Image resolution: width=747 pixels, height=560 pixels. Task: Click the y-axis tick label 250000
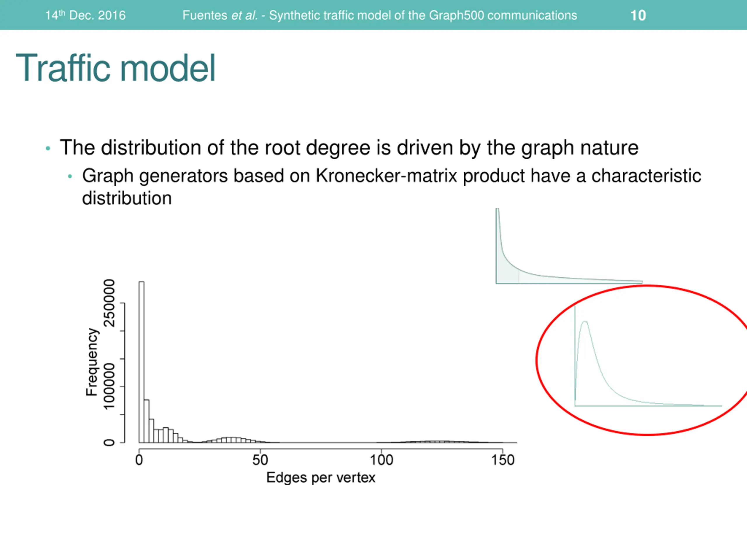pos(109,303)
